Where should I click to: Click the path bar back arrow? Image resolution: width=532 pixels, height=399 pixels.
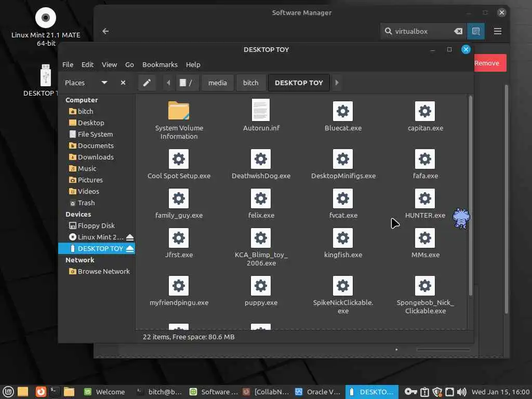(x=168, y=83)
